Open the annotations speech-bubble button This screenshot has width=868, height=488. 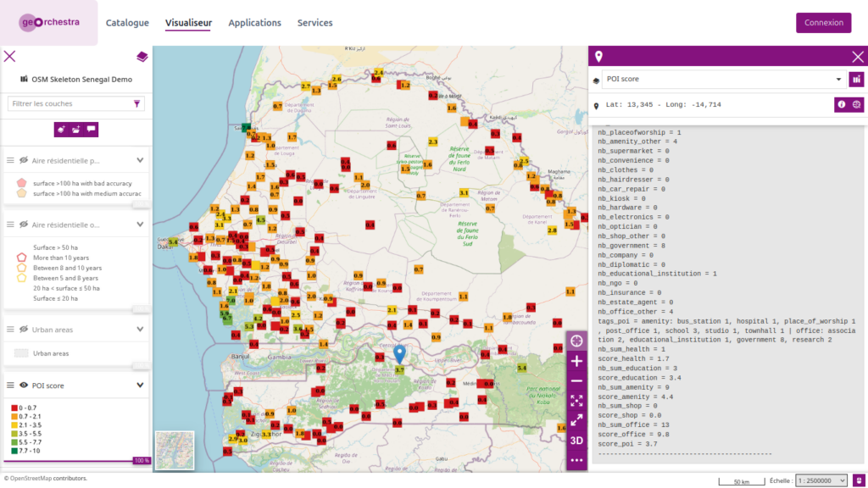91,130
